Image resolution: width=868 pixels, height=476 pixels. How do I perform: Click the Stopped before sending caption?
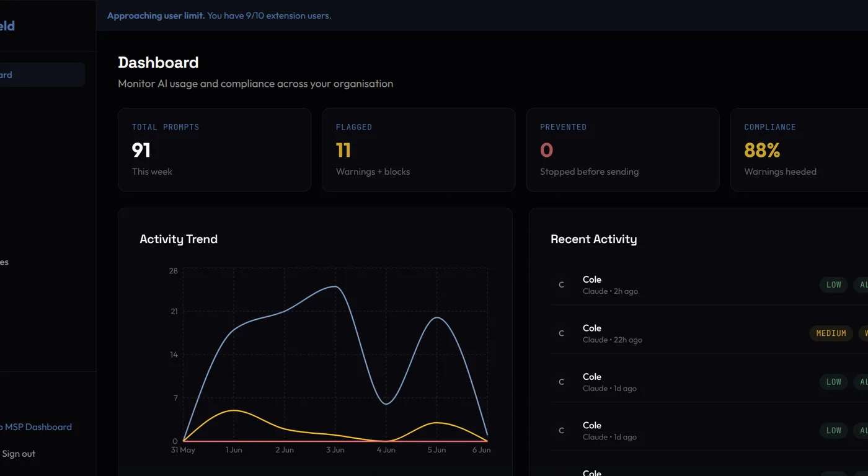pos(589,172)
